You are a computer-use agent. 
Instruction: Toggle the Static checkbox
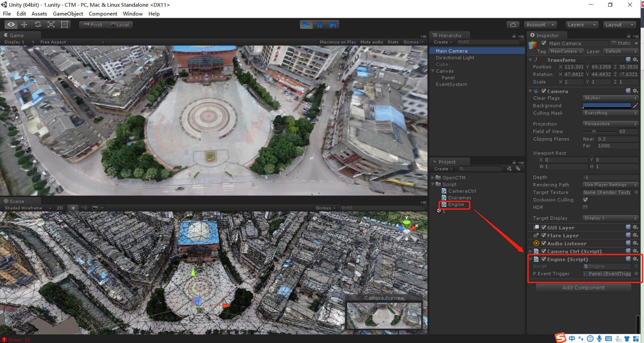click(x=614, y=43)
